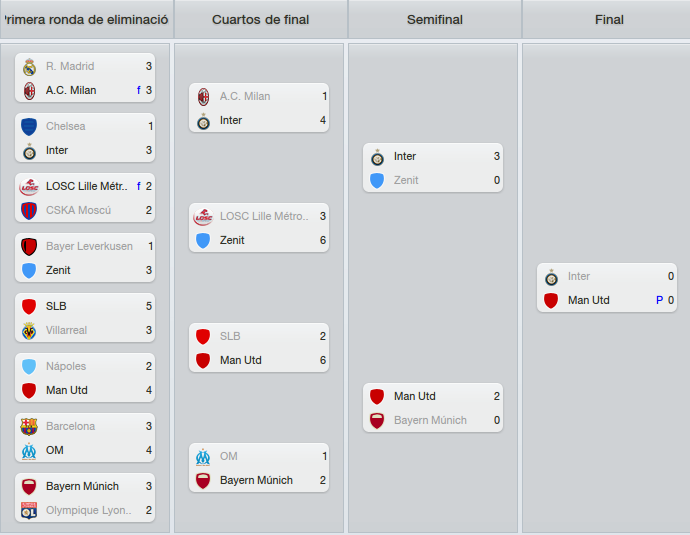Open Zenit team link in Semifinal

pos(406,180)
